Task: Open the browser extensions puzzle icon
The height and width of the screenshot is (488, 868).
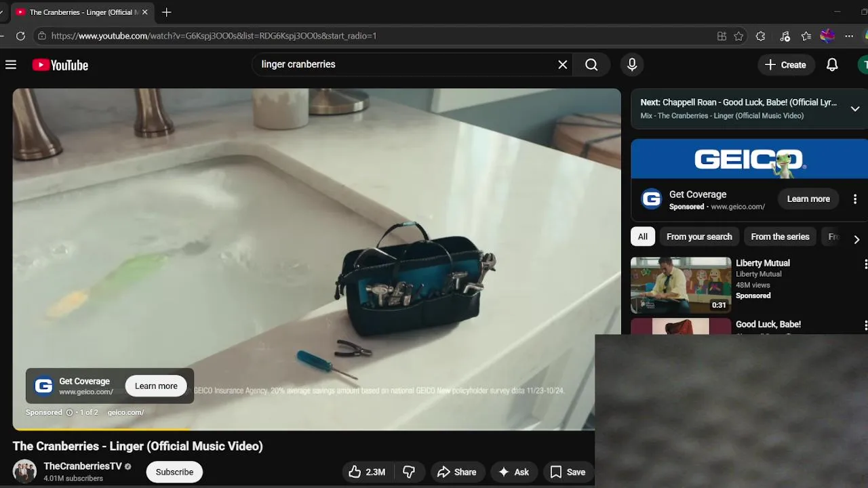Action: pyautogui.click(x=760, y=36)
